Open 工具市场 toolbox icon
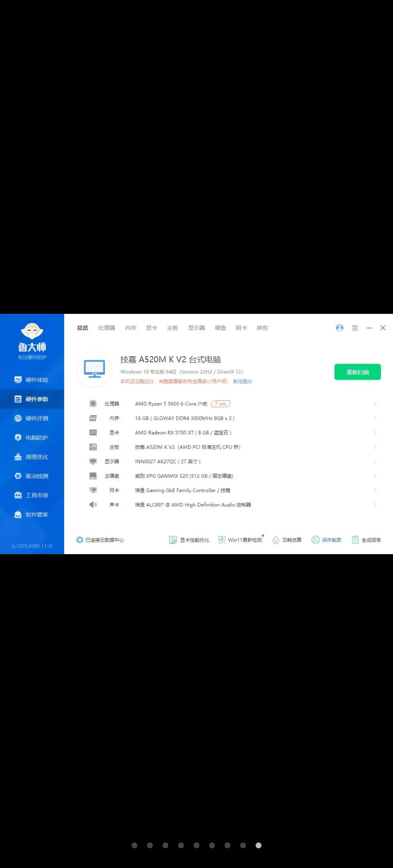 coord(18,495)
